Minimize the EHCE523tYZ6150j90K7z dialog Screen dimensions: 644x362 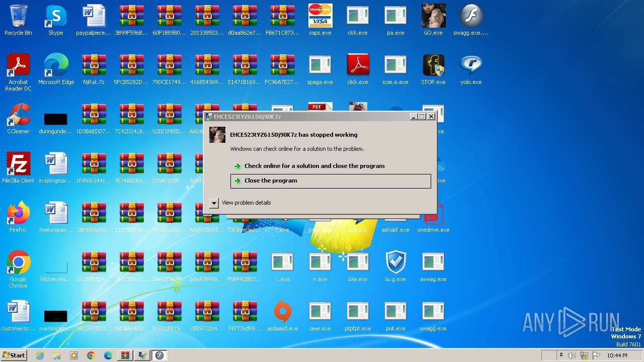coord(414,117)
